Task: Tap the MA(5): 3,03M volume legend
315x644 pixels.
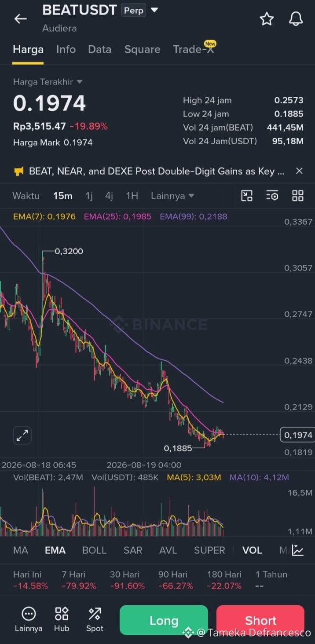Action: [x=194, y=477]
